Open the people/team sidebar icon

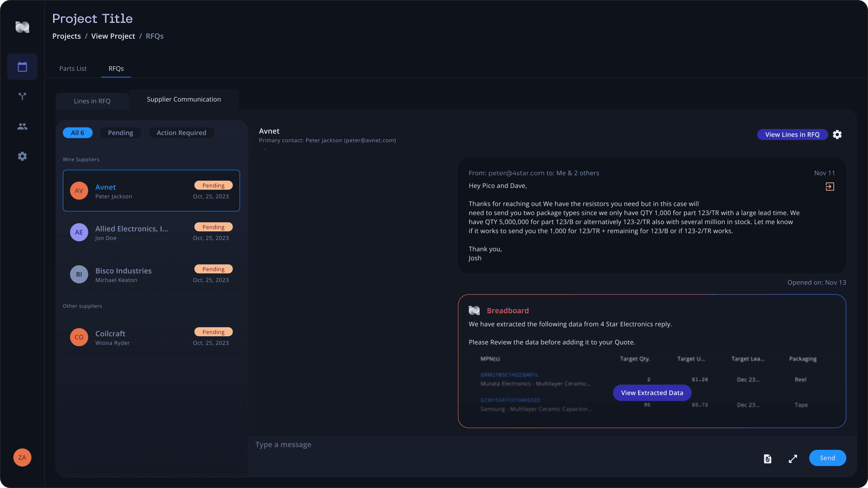pos(22,126)
